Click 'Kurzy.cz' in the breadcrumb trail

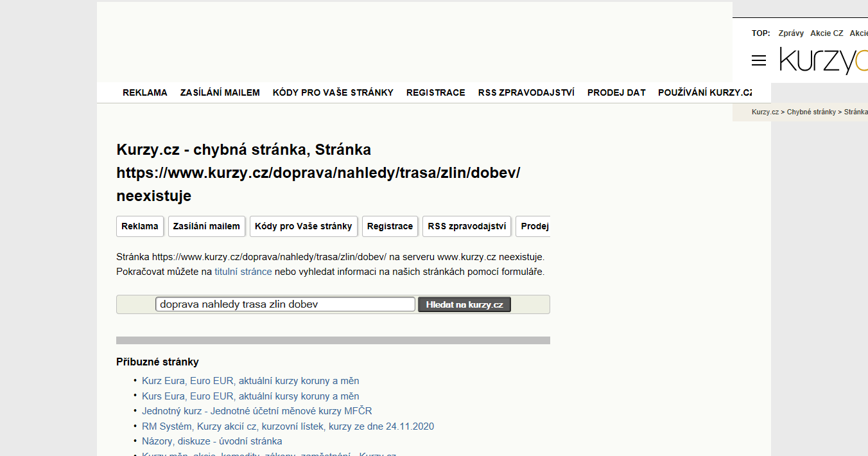[765, 112]
